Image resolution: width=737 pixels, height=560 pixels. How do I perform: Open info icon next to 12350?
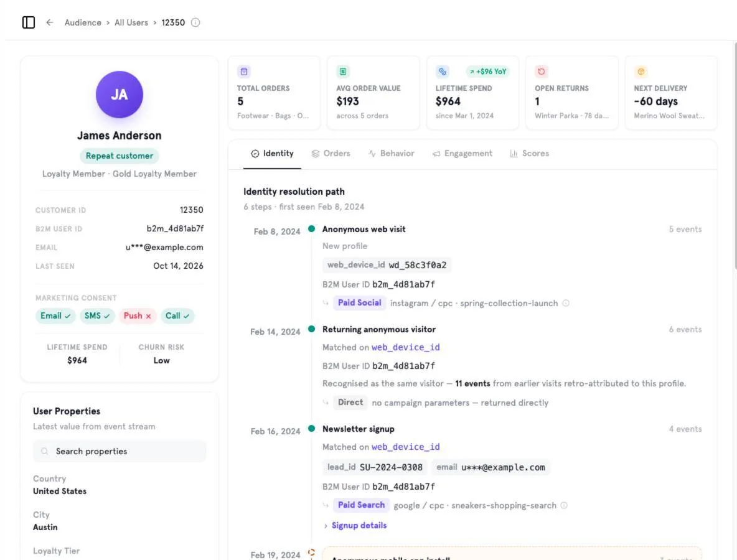coord(195,22)
